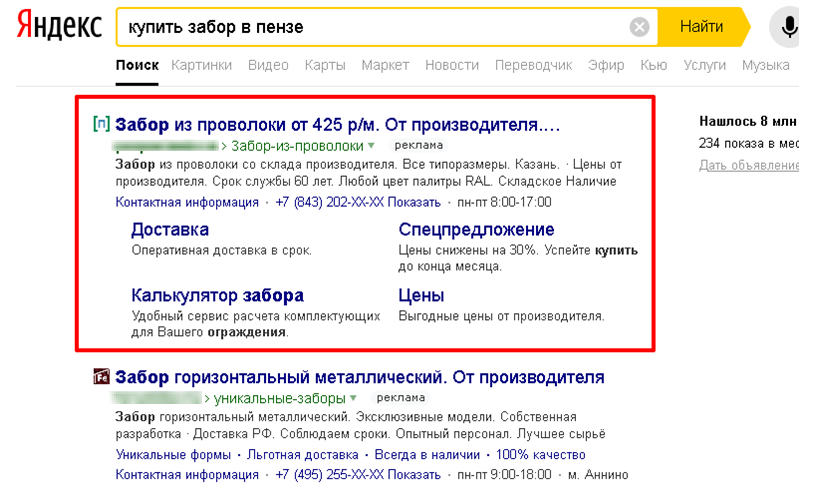Click the пн-пт 9:00-18:00 working hours text
840x492 pixels.
[x=504, y=475]
